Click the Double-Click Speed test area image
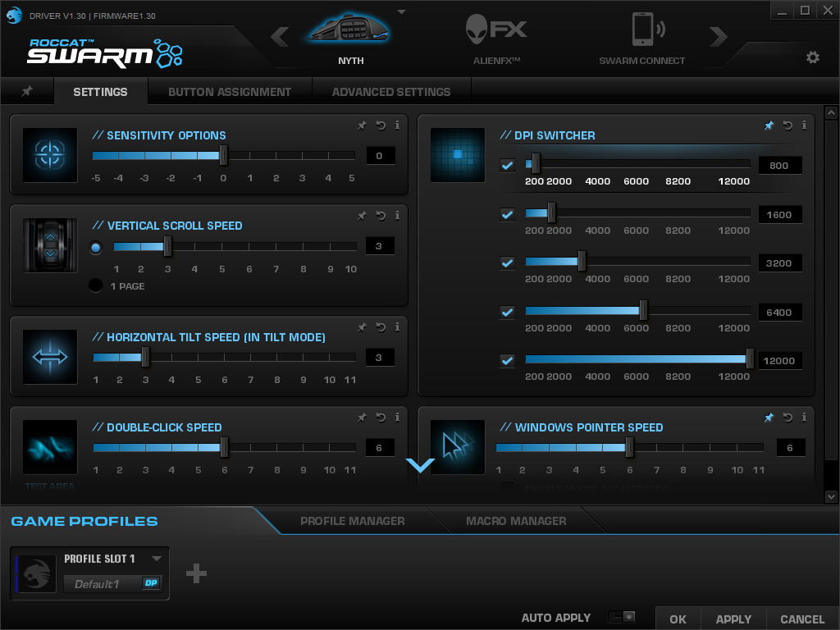 (50, 448)
